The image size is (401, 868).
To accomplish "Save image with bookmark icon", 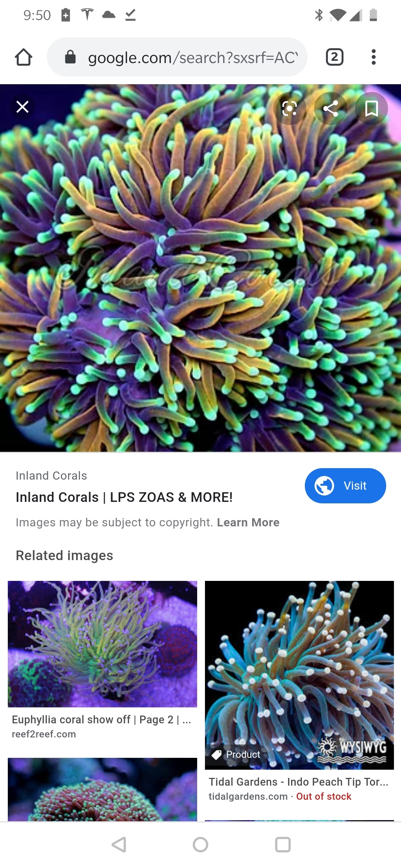I will coord(371,108).
